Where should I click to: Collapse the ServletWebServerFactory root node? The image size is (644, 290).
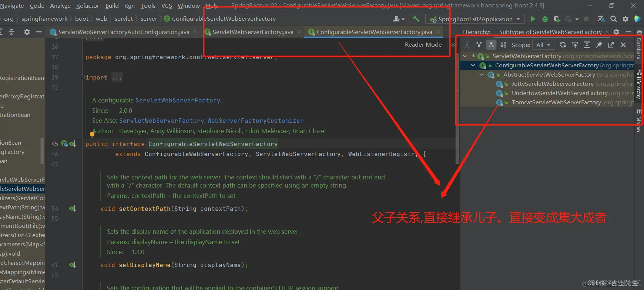tap(465, 56)
